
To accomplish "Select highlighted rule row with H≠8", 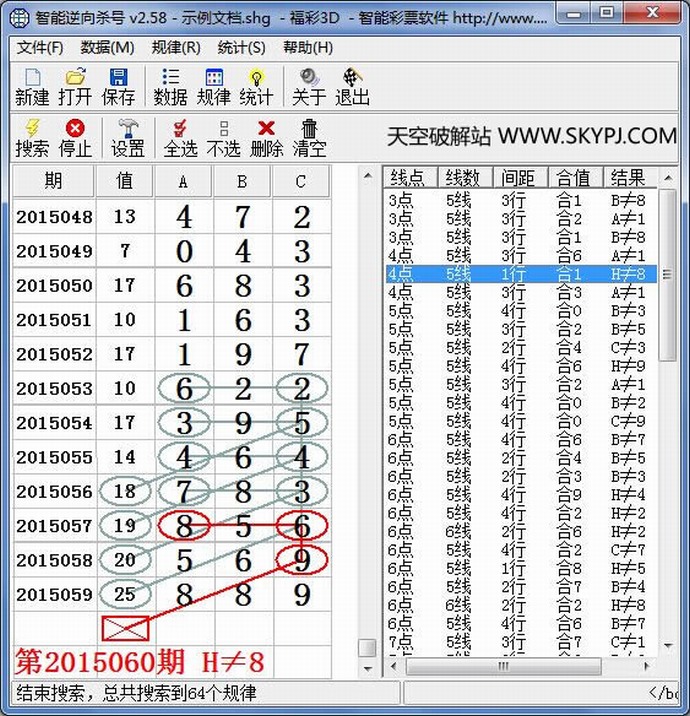I will [520, 274].
